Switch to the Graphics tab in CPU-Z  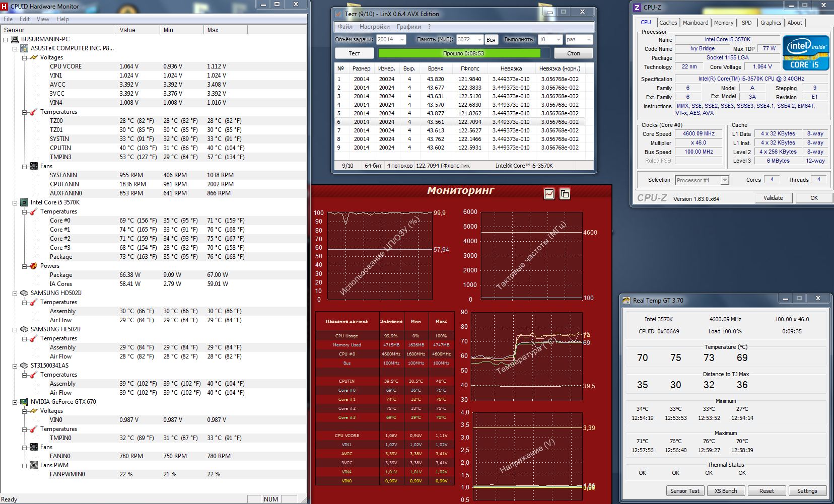771,23
